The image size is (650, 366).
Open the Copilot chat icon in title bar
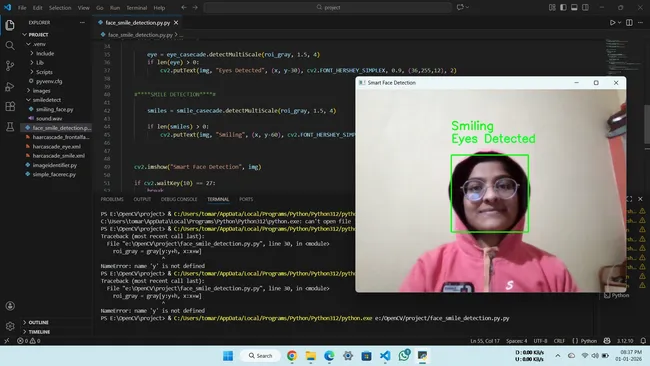coord(460,7)
